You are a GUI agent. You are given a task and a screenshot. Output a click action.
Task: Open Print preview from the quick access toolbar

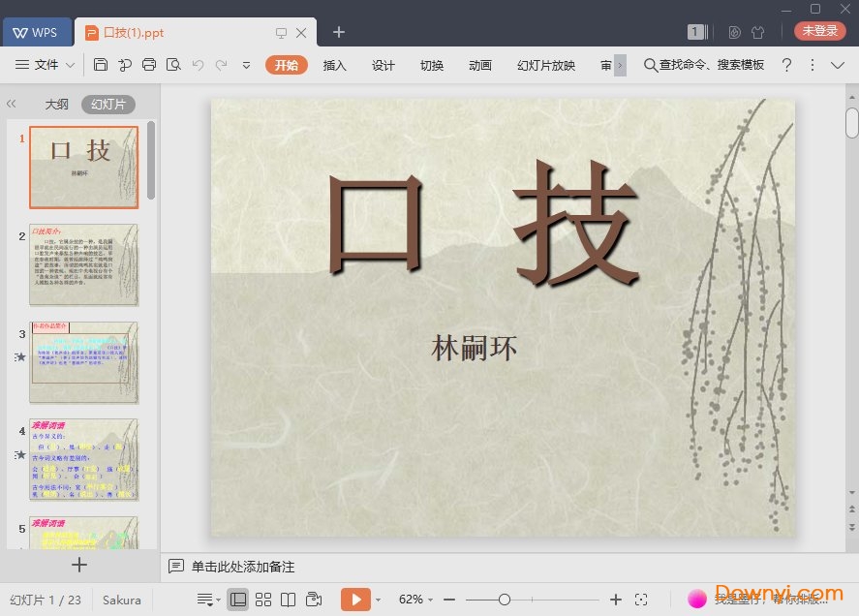[173, 65]
